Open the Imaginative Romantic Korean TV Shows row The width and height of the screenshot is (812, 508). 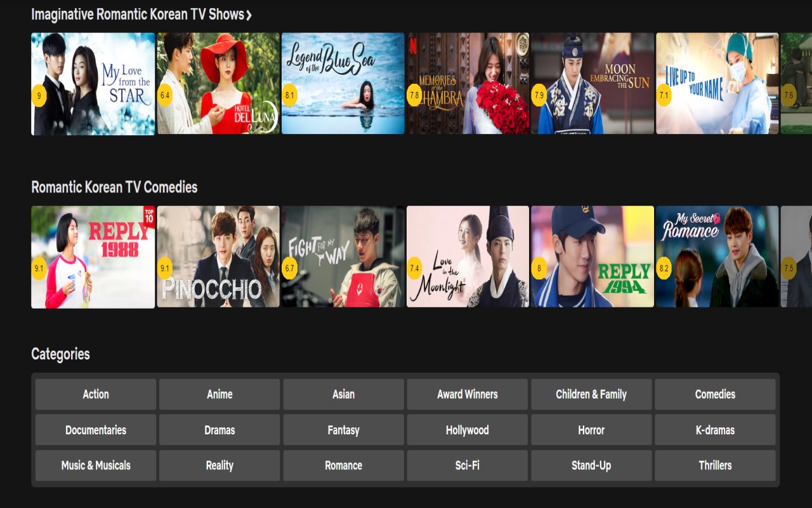pyautogui.click(x=141, y=15)
